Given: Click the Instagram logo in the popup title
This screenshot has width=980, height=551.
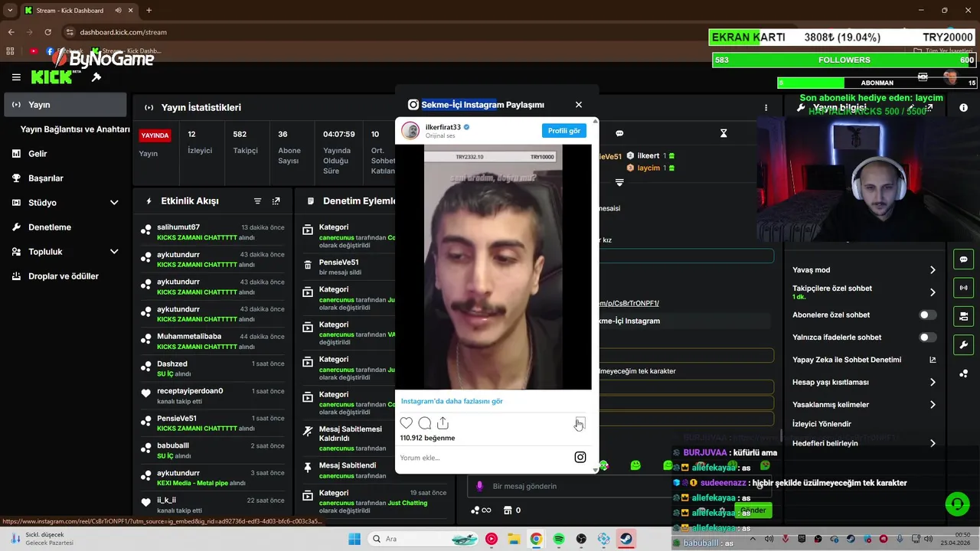Looking at the screenshot, I should tap(413, 105).
